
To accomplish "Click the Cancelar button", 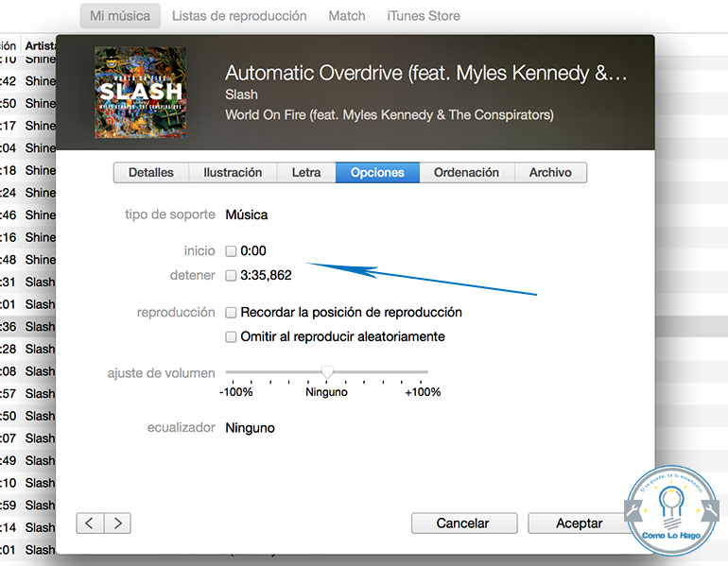I will [x=464, y=523].
